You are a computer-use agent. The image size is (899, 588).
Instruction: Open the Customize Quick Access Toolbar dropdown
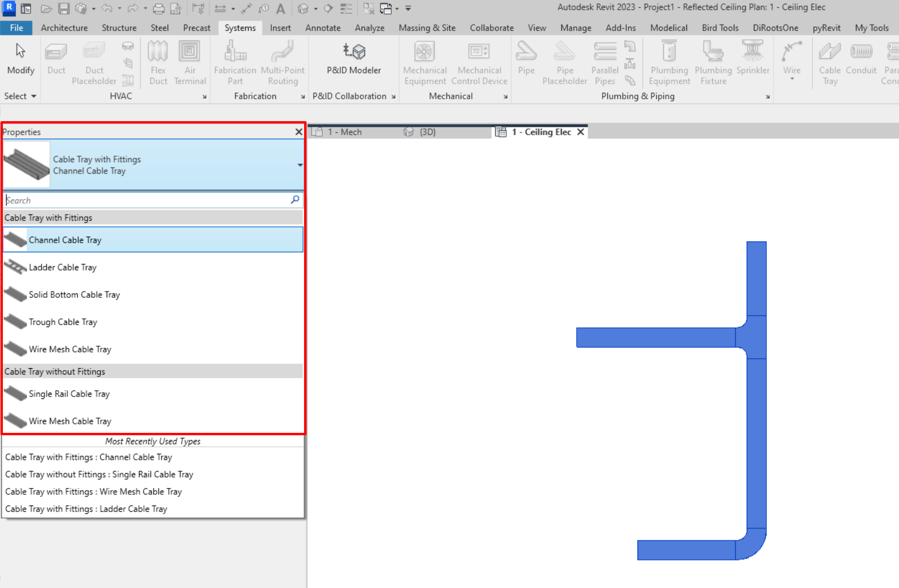pos(408,9)
